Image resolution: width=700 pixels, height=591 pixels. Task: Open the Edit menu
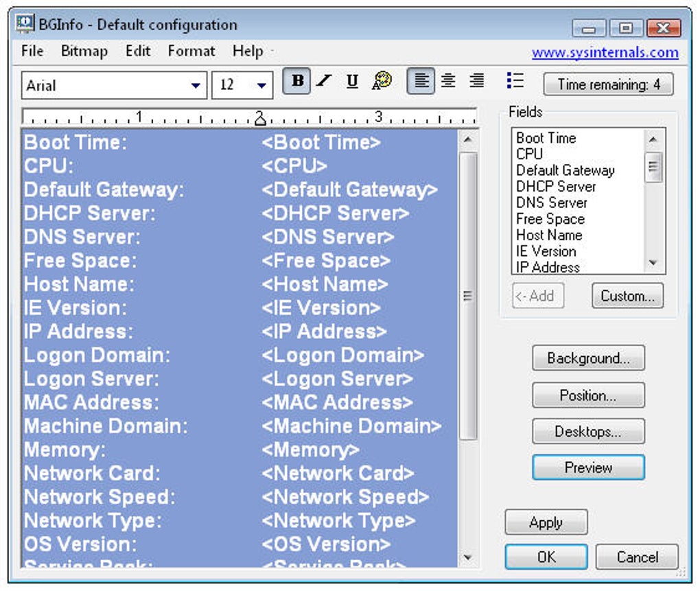[137, 51]
